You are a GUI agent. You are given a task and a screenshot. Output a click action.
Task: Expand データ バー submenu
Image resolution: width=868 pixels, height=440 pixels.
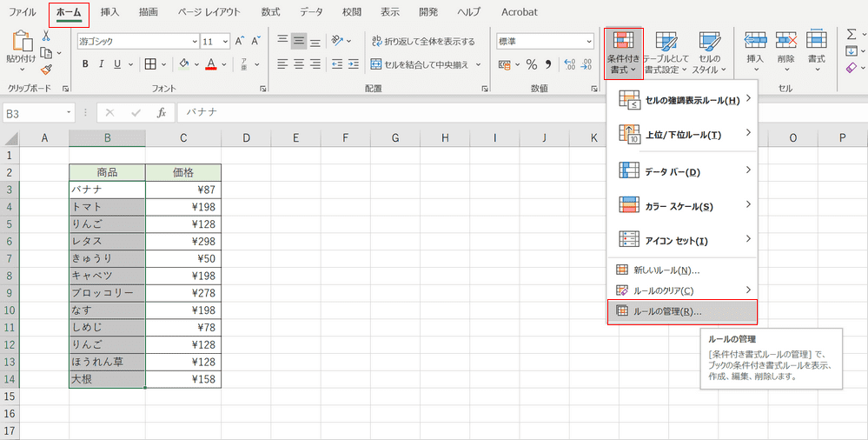coord(682,171)
